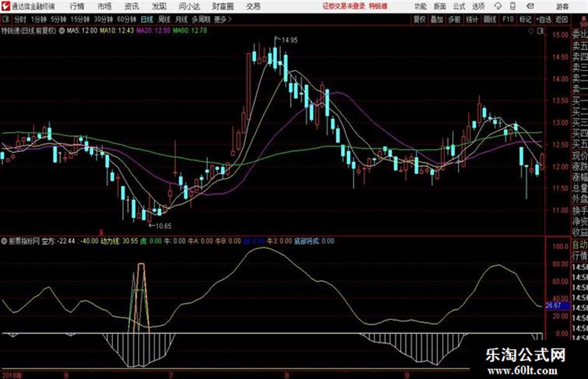Click the month 9 marker on time axis
588x379 pixels.
pos(408,375)
